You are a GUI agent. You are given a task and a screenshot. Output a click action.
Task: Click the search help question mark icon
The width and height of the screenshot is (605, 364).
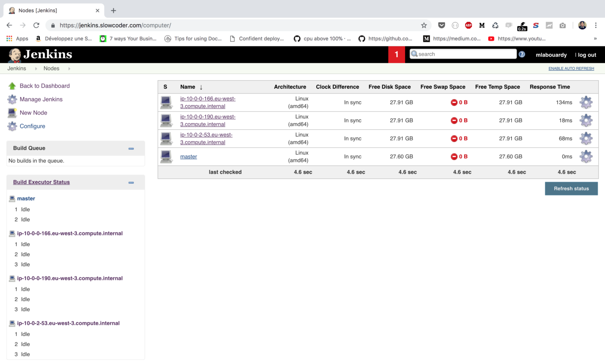tap(522, 54)
